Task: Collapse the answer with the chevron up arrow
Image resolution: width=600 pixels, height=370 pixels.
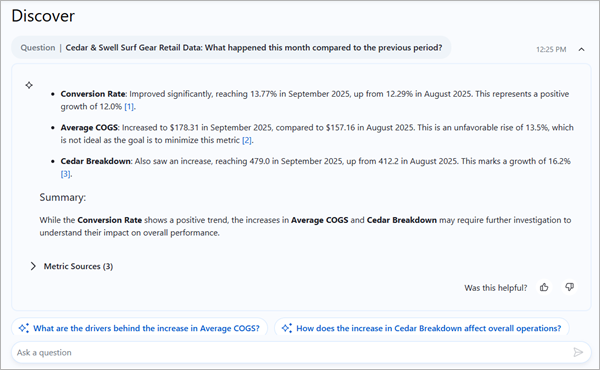Action: (581, 49)
